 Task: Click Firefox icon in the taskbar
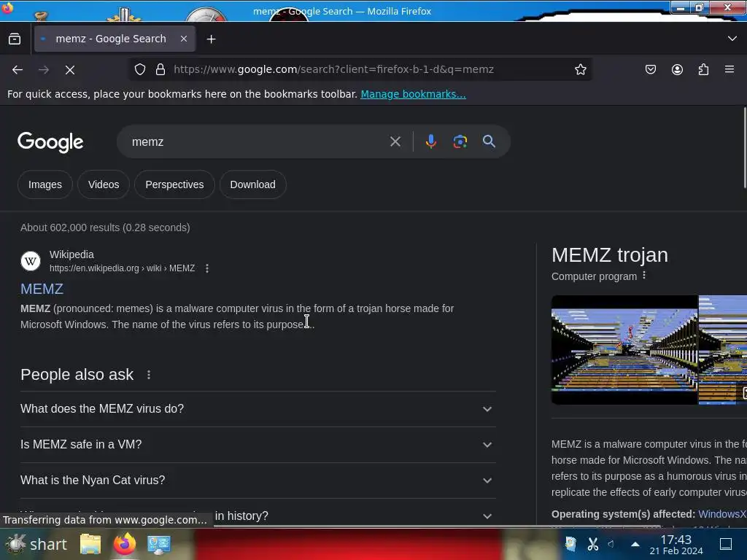tap(124, 544)
